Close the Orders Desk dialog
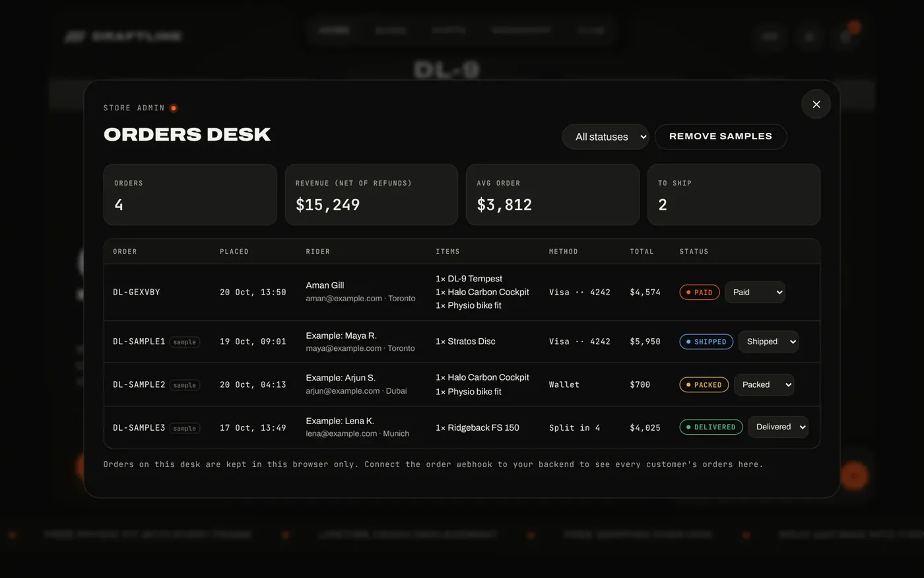924x578 pixels. 816,104
